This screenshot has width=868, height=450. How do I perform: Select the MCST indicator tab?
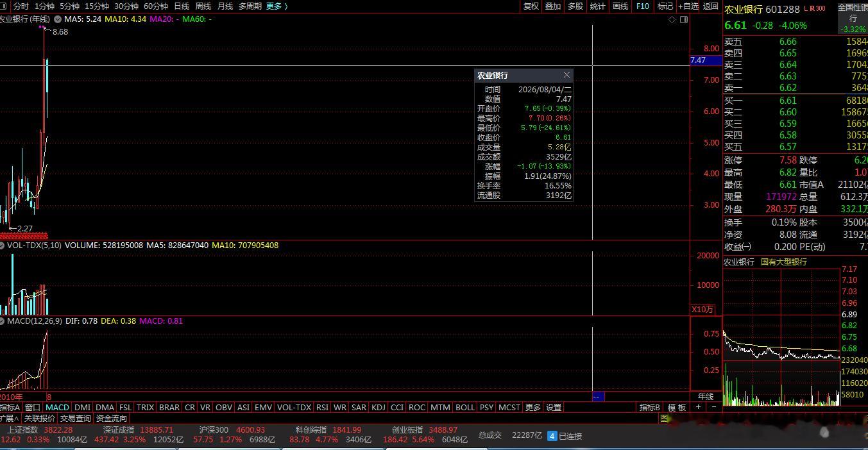click(509, 407)
